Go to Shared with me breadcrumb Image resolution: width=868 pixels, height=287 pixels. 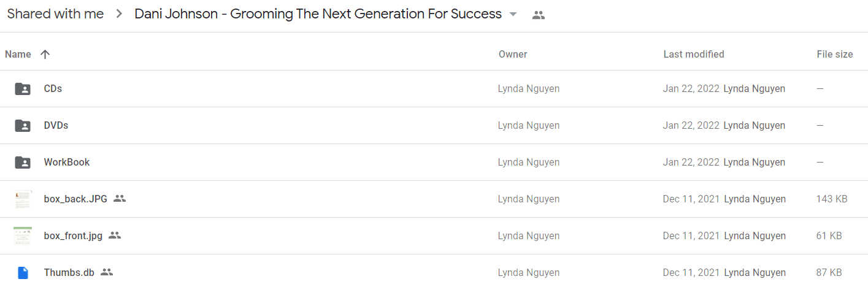pyautogui.click(x=55, y=14)
